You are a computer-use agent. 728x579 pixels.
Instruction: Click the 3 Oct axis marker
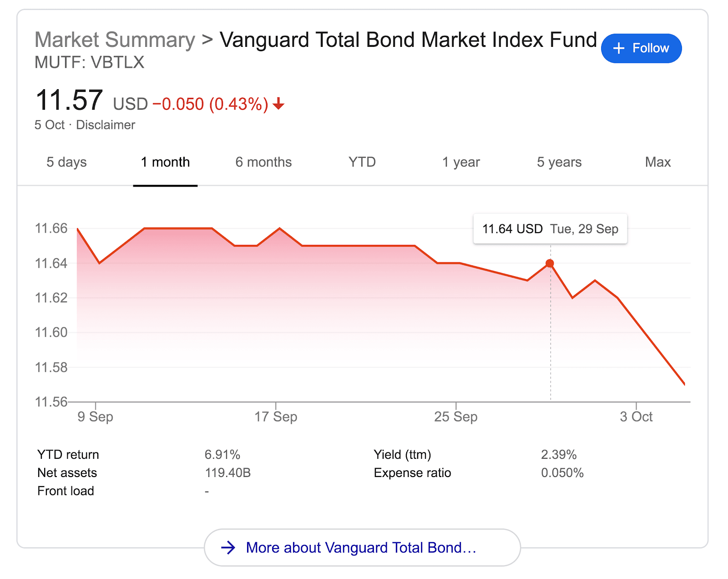pos(636,416)
